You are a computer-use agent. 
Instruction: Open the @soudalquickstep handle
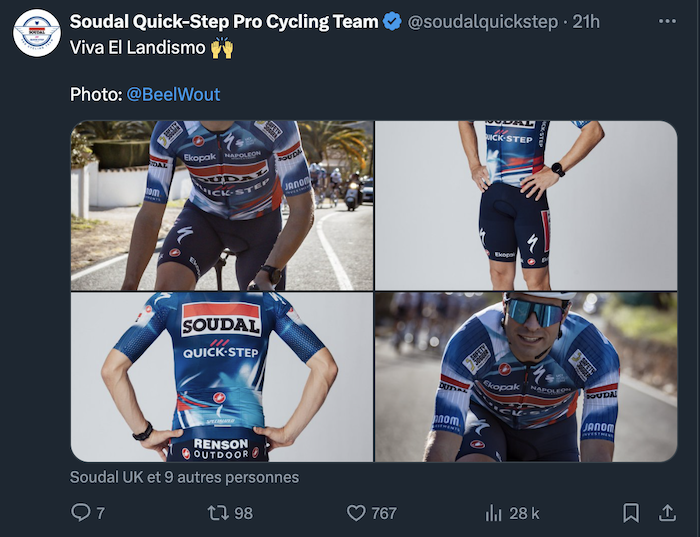point(483,21)
